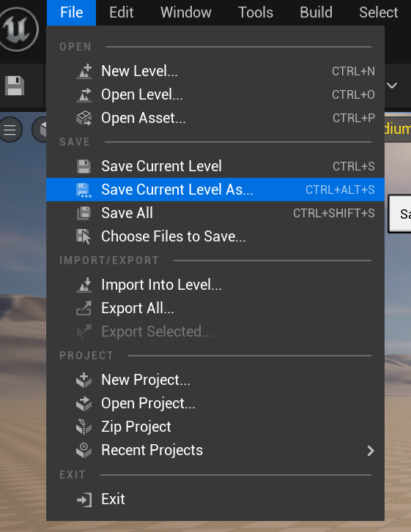
Task: Click the Zip Project icon
Action: [84, 427]
